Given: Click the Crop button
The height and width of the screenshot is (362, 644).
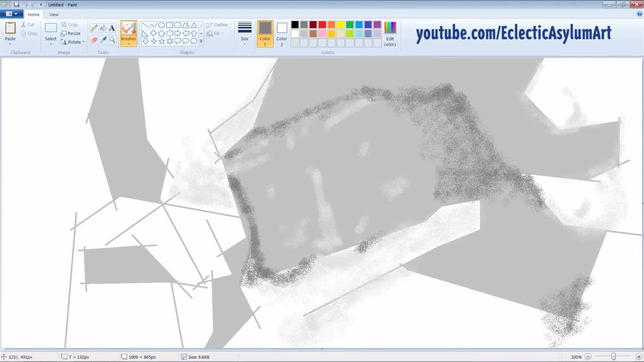Looking at the screenshot, I should pyautogui.click(x=69, y=25).
